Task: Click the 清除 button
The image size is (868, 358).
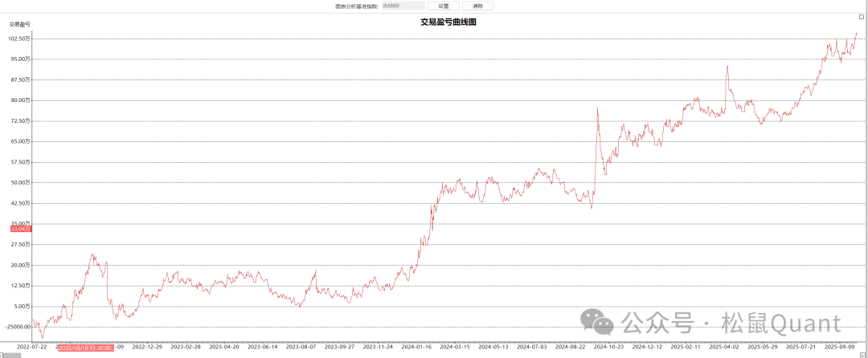Action: [478, 6]
